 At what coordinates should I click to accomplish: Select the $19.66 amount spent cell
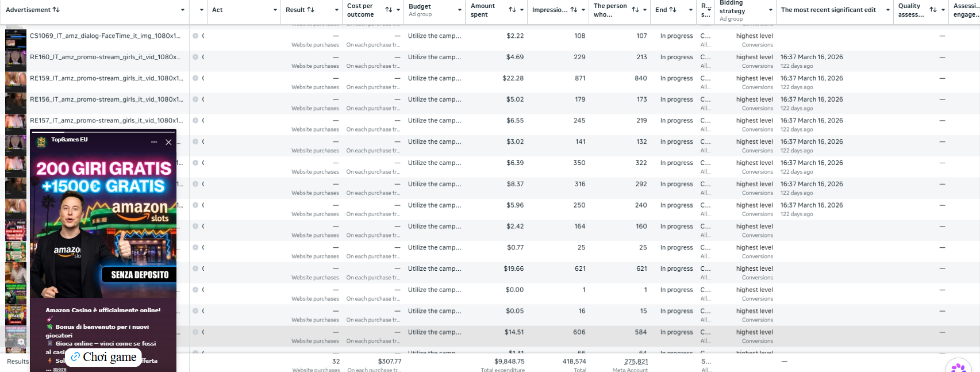point(513,269)
